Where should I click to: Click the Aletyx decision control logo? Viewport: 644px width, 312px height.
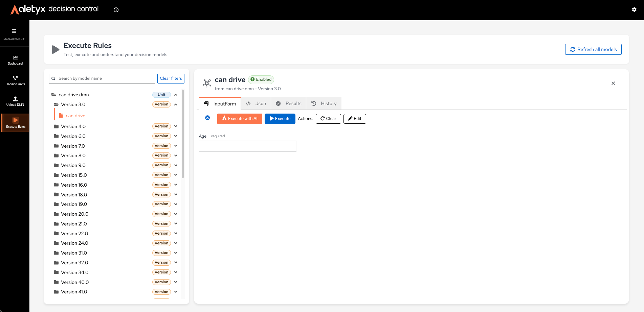55,9
